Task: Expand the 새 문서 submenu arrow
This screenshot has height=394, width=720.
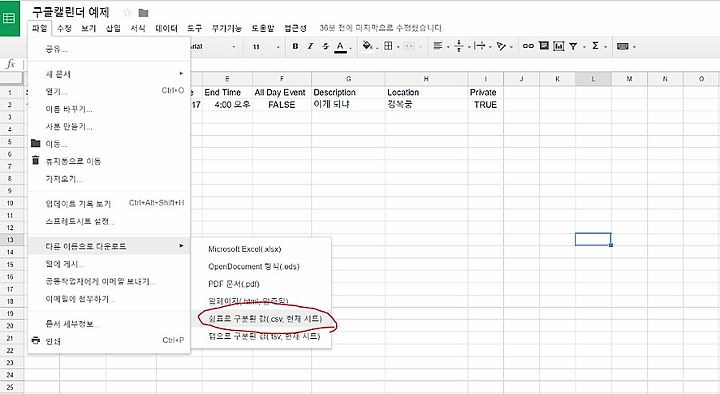Action: (181, 73)
